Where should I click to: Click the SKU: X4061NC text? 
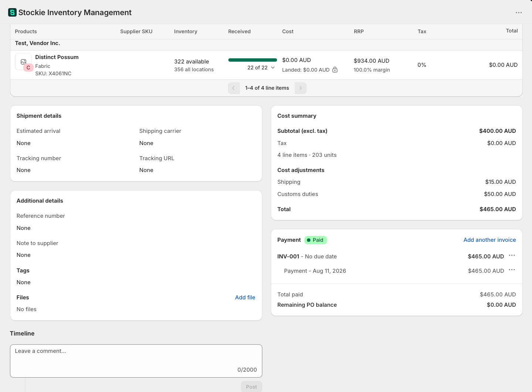53,73
